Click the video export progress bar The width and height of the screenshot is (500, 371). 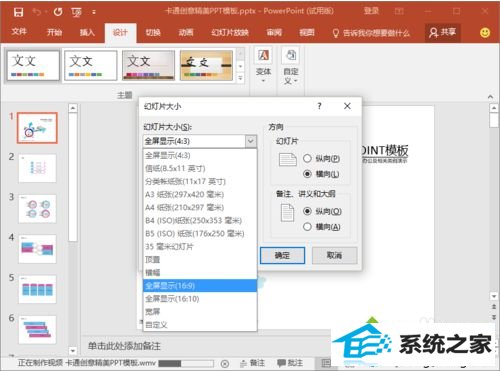point(186,363)
